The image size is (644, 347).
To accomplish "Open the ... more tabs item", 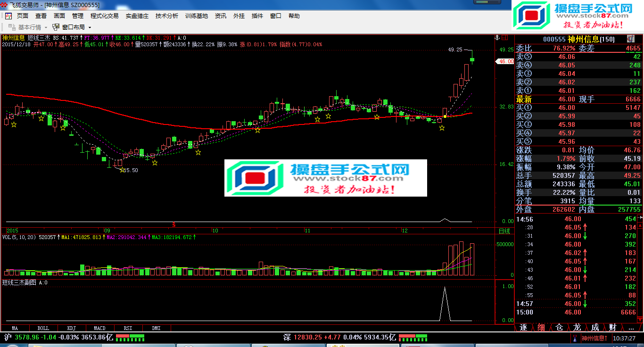I will [631, 327].
